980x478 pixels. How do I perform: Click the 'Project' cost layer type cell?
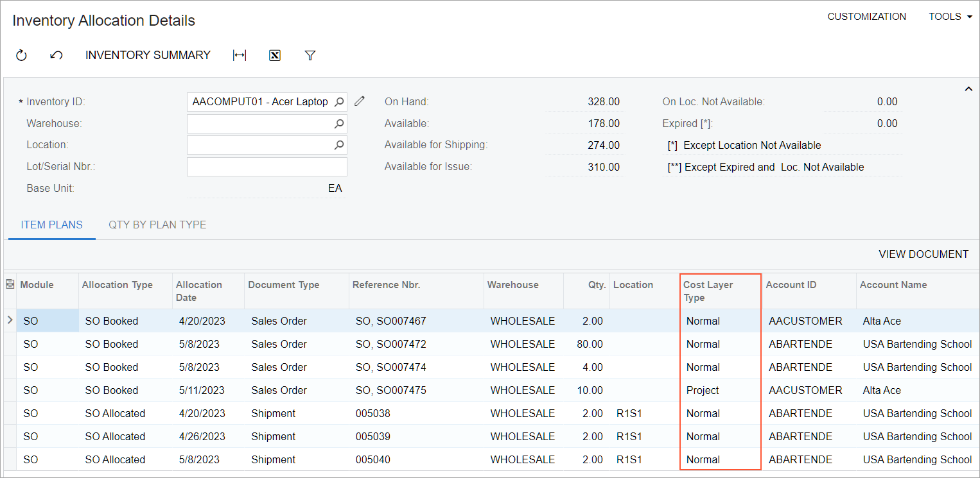(x=721, y=390)
